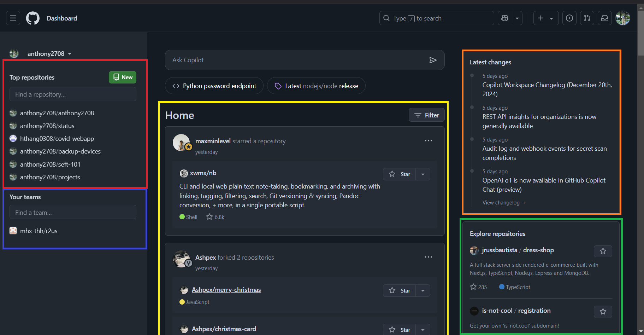
Task: Open Audit log and webhook events entry
Action: click(x=545, y=153)
